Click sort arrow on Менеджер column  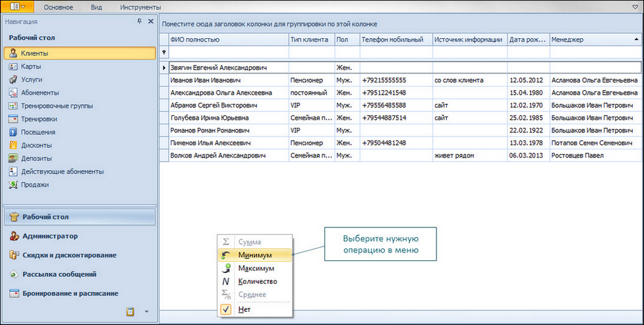click(636, 40)
